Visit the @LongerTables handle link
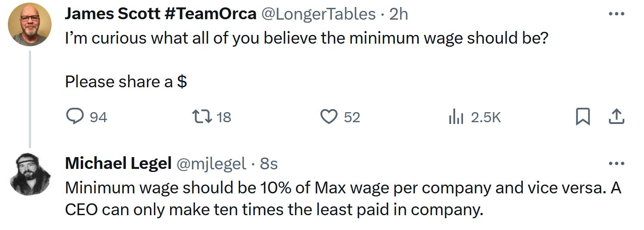The width and height of the screenshot is (644, 230). (x=318, y=14)
